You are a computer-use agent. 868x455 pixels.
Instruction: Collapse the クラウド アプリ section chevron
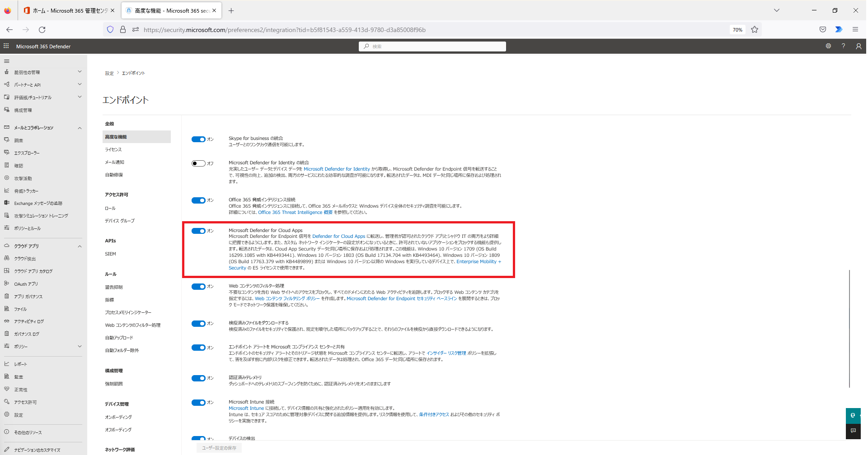click(80, 246)
